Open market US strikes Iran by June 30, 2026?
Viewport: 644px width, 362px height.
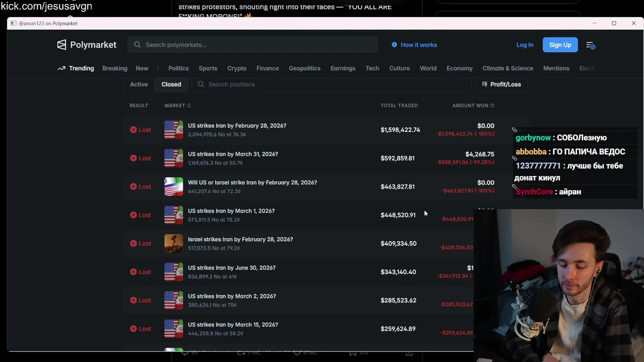click(232, 267)
